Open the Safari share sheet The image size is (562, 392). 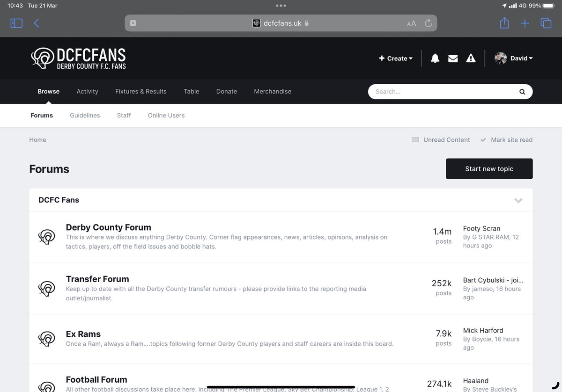pyautogui.click(x=504, y=22)
